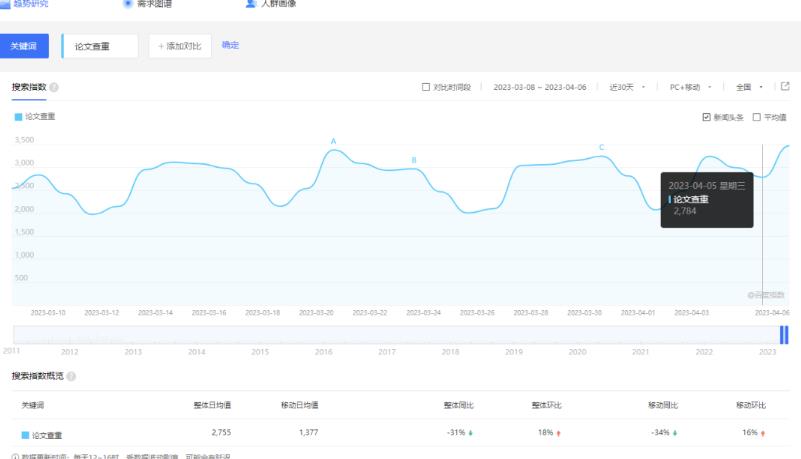
Task: Check the 平均值 checkbox
Action: 756,117
